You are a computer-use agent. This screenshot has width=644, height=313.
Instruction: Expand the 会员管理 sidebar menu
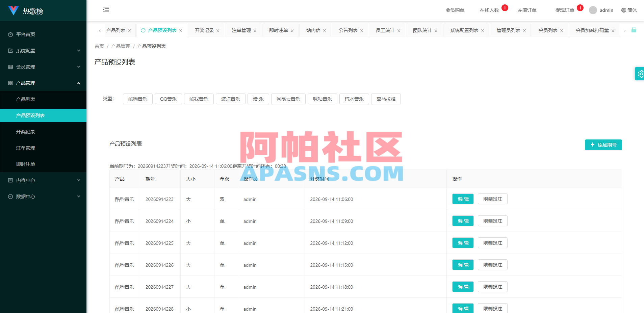click(x=43, y=67)
